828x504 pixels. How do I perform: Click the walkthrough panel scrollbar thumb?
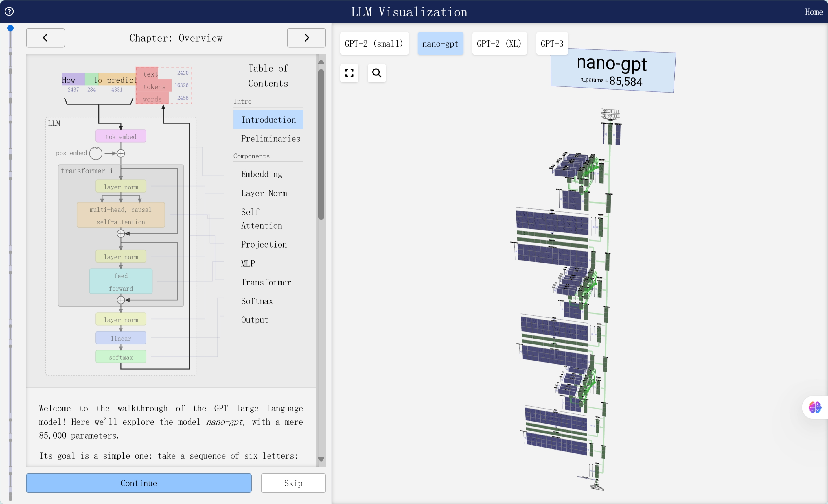click(321, 144)
